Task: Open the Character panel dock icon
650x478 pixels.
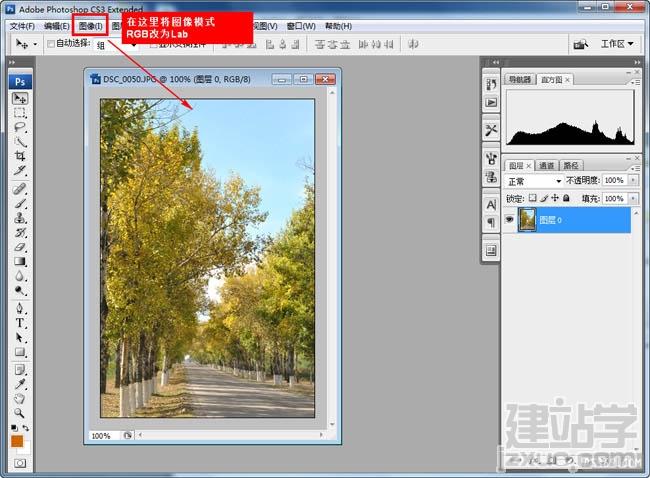Action: 491,204
